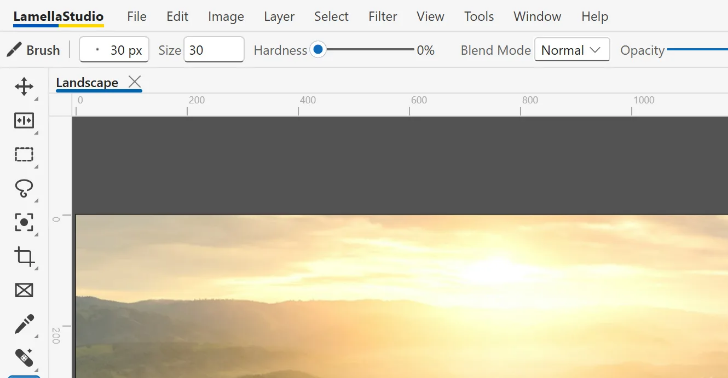Open the Blend Mode dropdown set to Normal
This screenshot has height=378, width=728.
pyautogui.click(x=572, y=50)
